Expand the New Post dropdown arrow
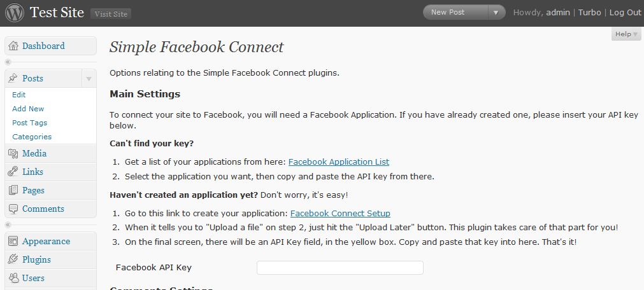This screenshot has width=644, height=290. (496, 12)
